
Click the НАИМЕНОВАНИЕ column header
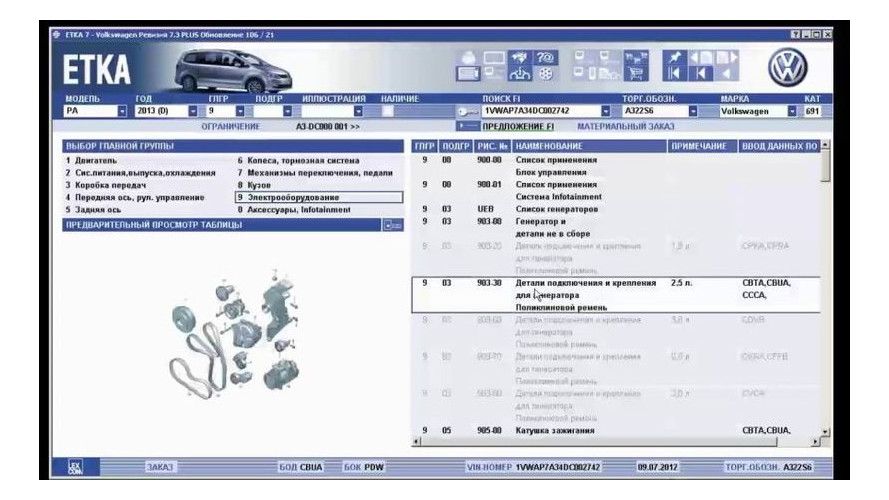coord(589,146)
